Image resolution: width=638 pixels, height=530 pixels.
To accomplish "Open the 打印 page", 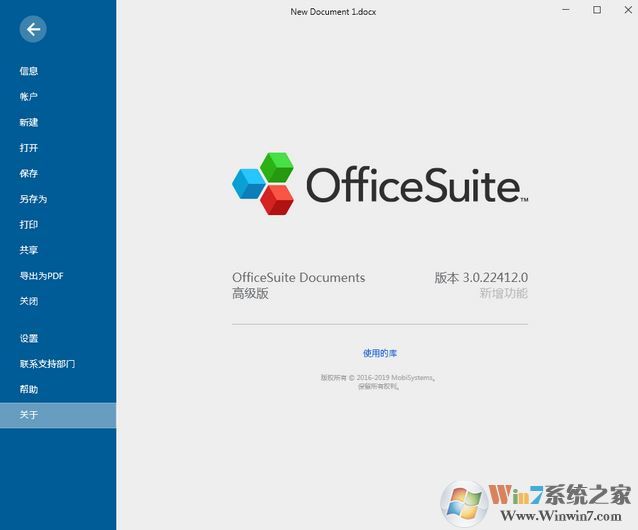I will click(28, 225).
